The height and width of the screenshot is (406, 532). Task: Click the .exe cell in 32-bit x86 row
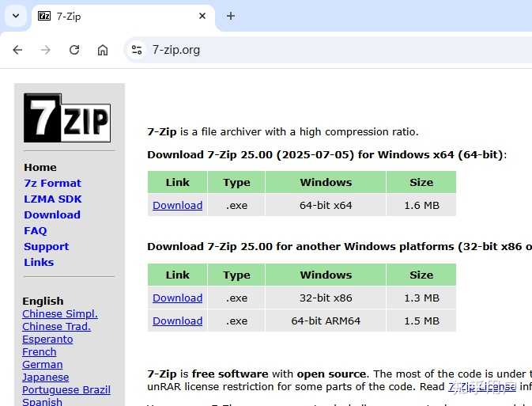pyautogui.click(x=236, y=298)
